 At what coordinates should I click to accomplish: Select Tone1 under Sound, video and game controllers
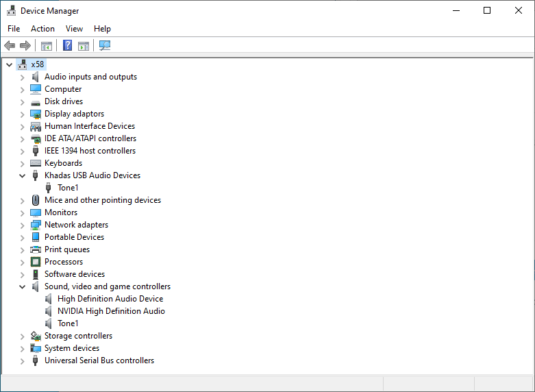(x=68, y=323)
